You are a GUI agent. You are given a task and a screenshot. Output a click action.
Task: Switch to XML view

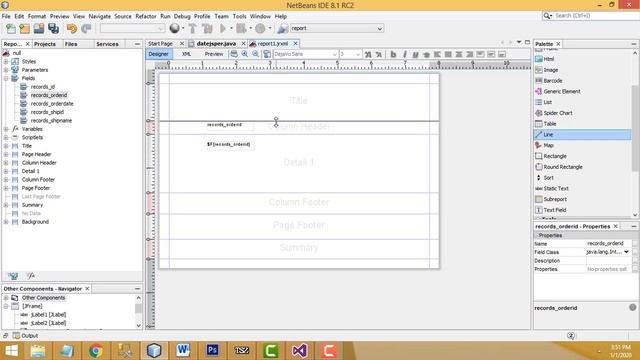187,54
